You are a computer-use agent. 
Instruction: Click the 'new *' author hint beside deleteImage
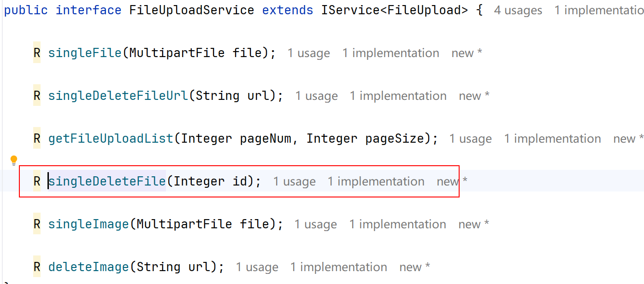(414, 267)
